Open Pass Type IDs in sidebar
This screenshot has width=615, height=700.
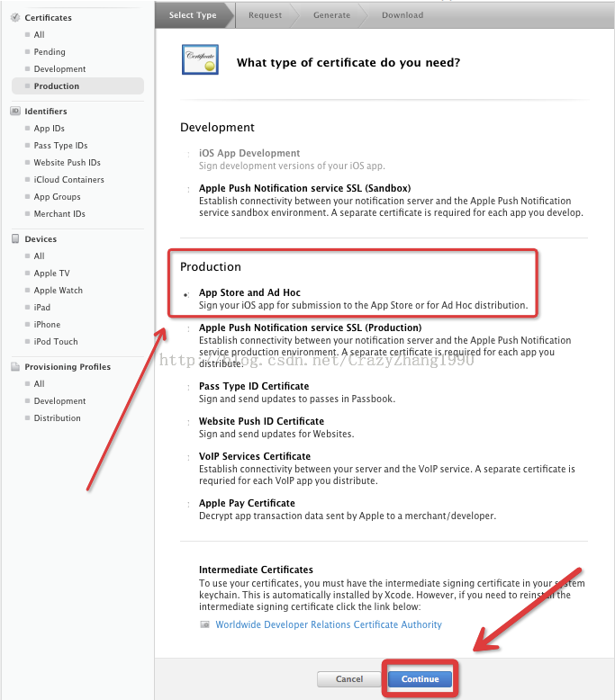60,145
